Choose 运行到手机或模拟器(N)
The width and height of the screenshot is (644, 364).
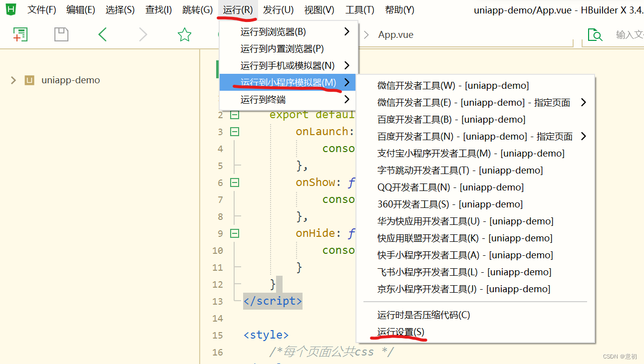point(288,66)
